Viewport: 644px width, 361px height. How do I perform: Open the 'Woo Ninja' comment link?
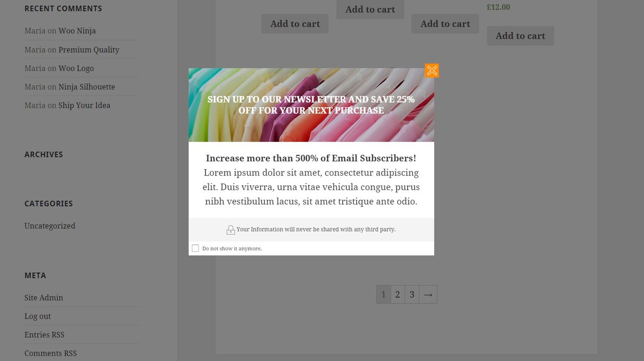[x=77, y=31]
